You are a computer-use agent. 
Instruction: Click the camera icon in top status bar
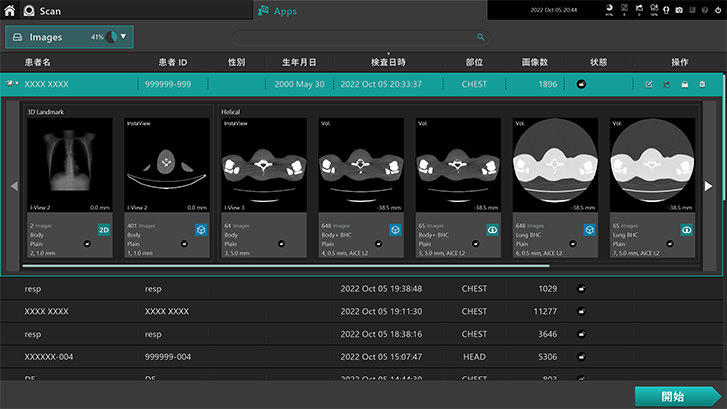pos(679,10)
